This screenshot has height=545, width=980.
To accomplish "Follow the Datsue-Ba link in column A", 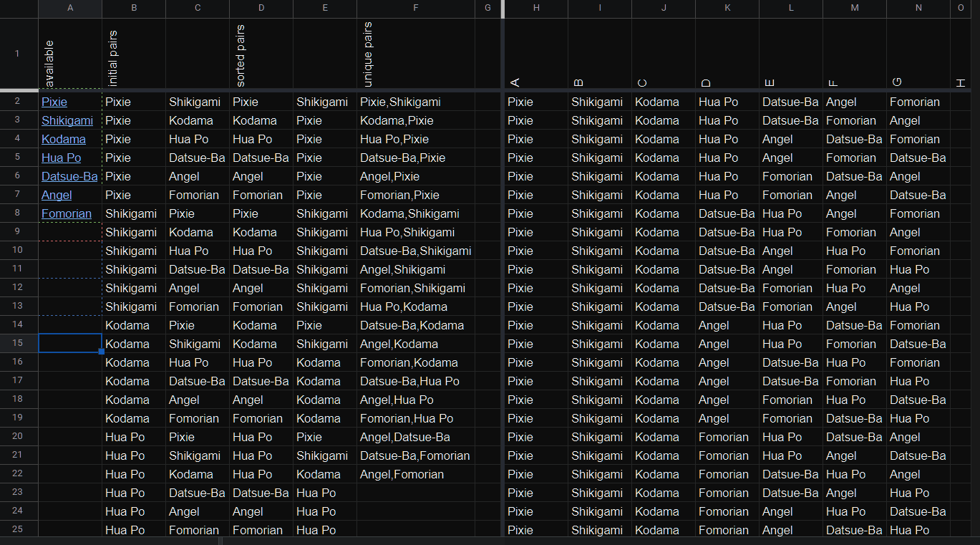I will click(69, 176).
